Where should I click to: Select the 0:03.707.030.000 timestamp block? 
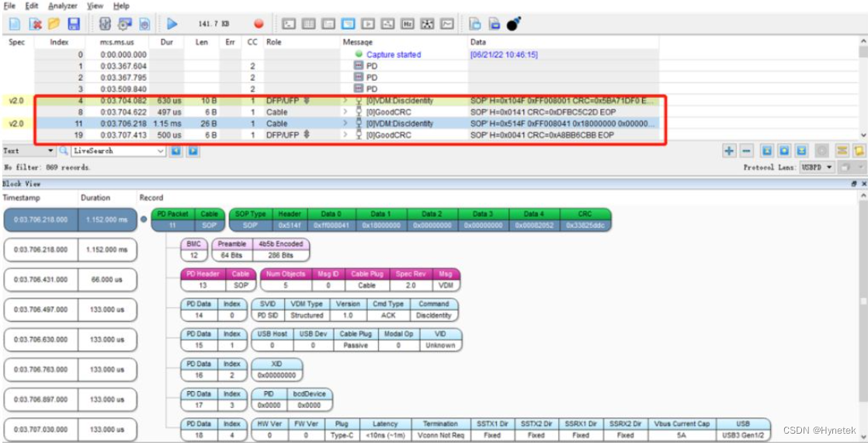point(40,430)
